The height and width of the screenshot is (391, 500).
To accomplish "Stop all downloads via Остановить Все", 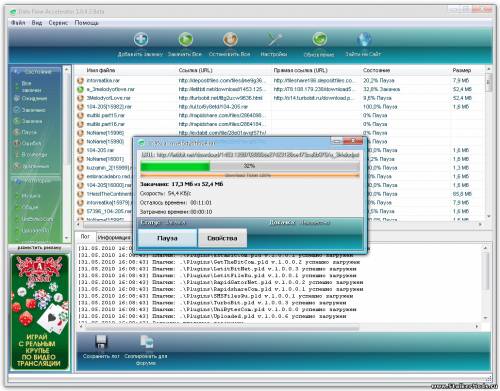I will pyautogui.click(x=230, y=40).
